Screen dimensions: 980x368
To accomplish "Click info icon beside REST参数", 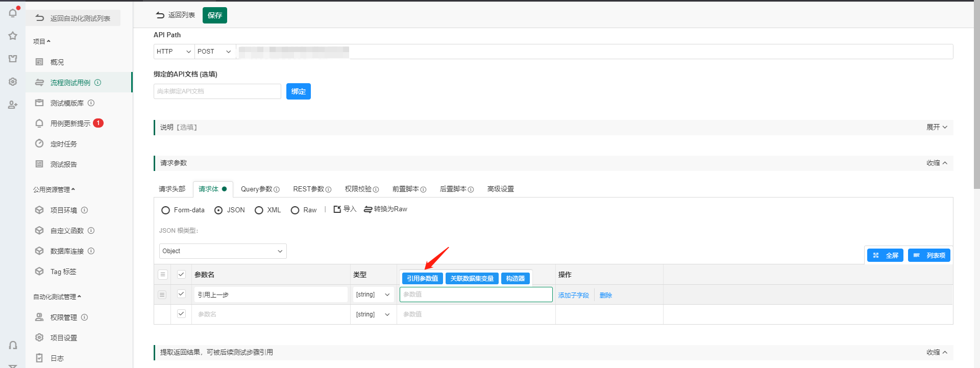I will [328, 189].
